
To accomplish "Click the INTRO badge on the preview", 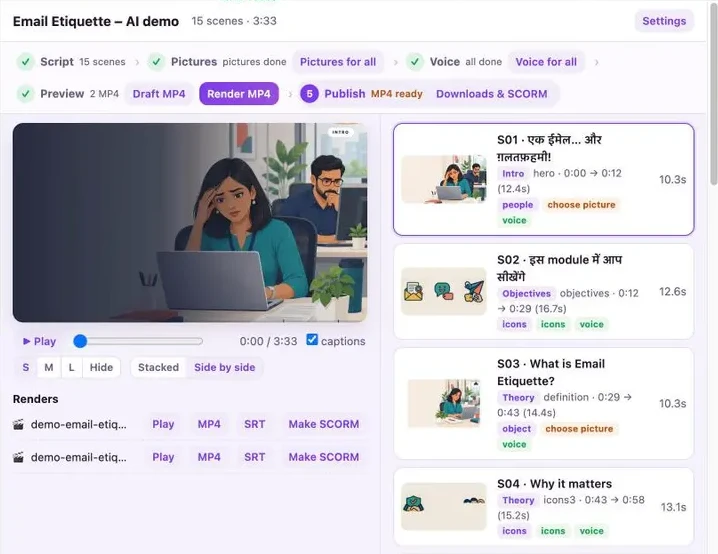I will 340,132.
